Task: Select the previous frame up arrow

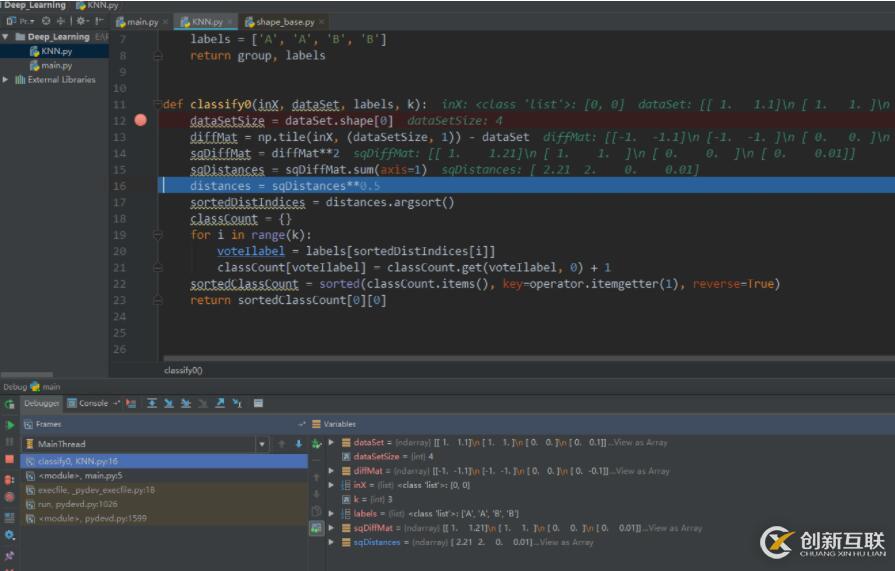Action: click(282, 444)
